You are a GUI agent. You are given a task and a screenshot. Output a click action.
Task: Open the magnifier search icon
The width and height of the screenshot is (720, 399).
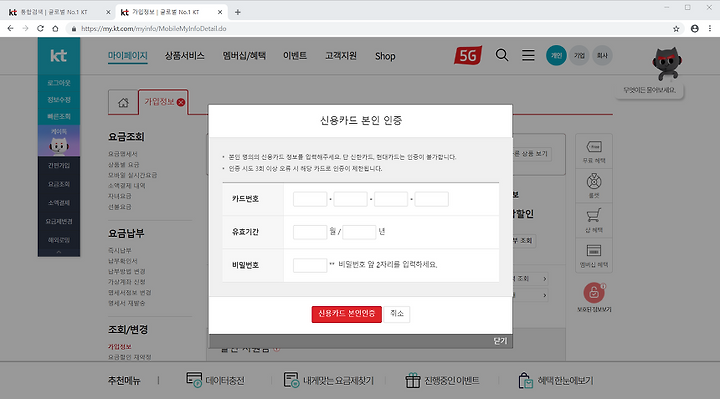coord(502,56)
